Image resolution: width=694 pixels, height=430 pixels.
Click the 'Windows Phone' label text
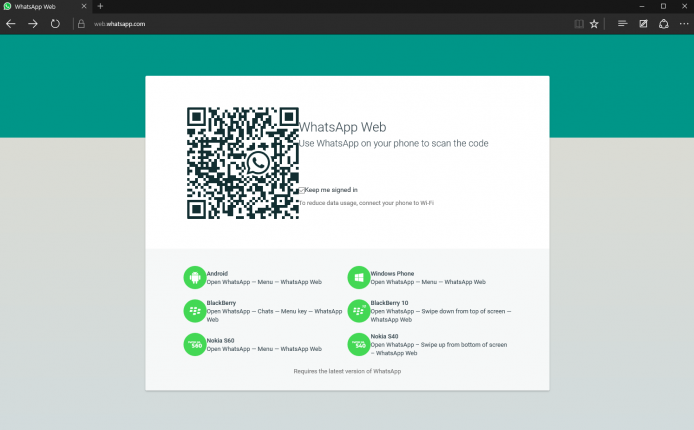pos(392,273)
